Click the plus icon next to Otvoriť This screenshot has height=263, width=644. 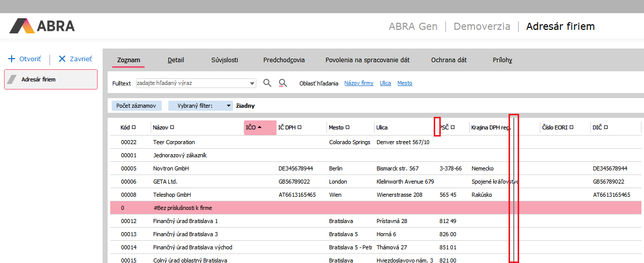(x=12, y=59)
